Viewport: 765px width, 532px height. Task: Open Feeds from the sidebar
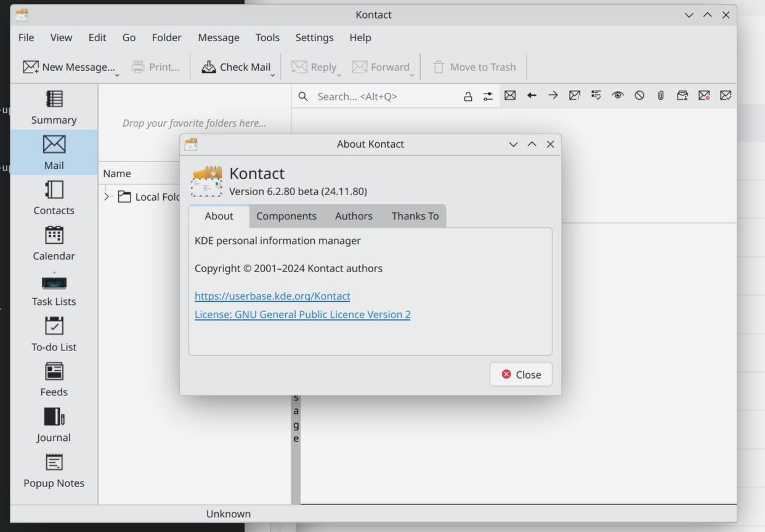tap(54, 379)
